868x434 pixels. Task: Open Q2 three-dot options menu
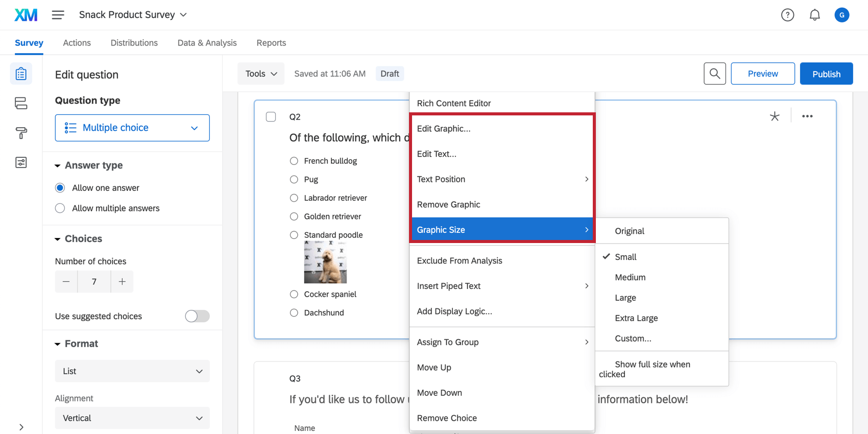point(807,116)
